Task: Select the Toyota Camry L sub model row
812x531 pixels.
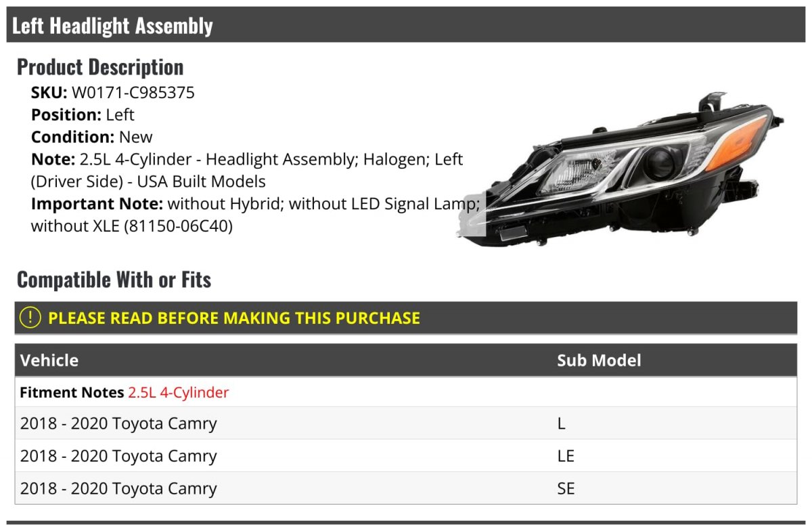Action: click(406, 423)
